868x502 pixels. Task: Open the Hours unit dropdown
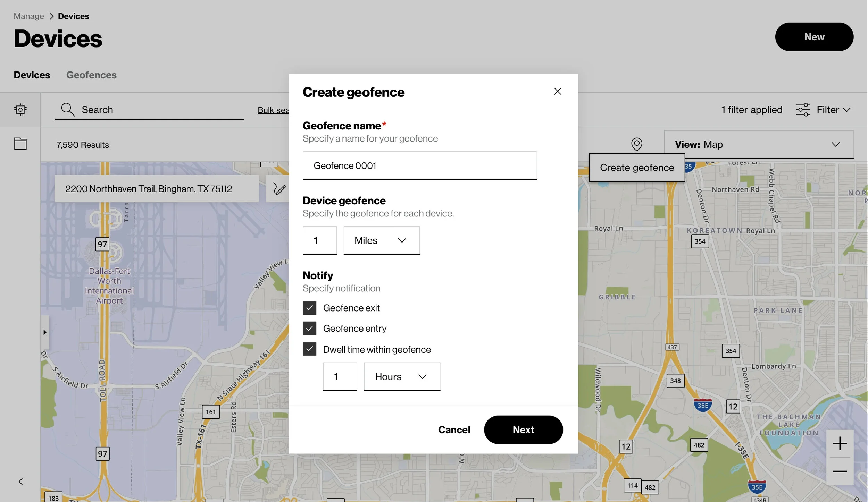[x=402, y=376]
